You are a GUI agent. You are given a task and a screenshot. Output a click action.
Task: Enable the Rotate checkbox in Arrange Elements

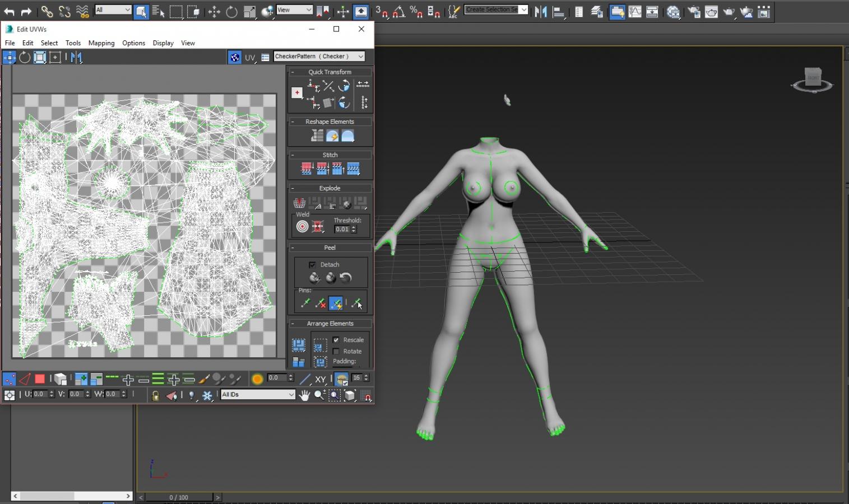coord(336,352)
